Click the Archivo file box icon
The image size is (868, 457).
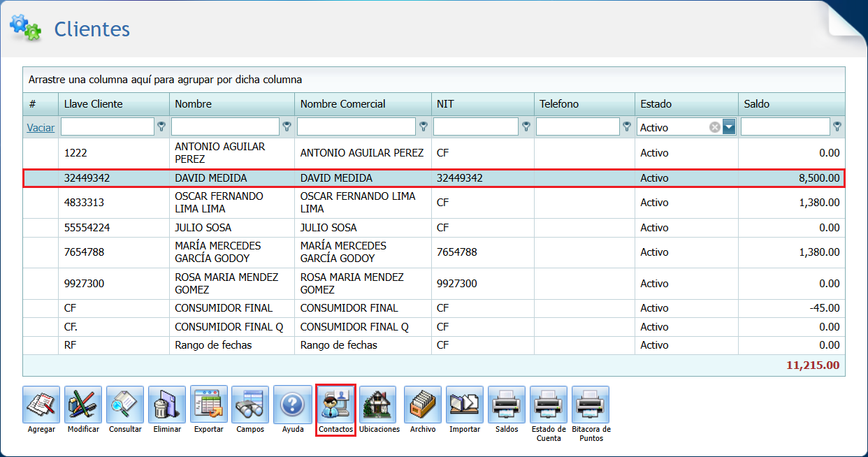(423, 405)
